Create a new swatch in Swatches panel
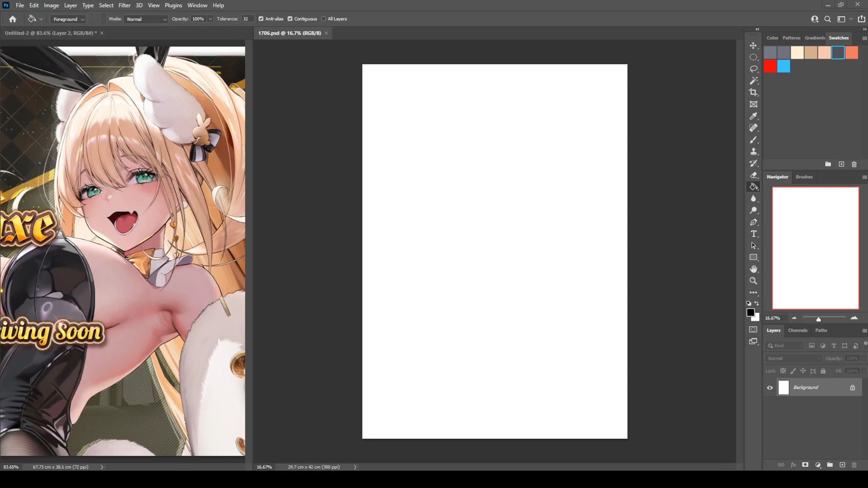The height and width of the screenshot is (488, 868). [841, 164]
